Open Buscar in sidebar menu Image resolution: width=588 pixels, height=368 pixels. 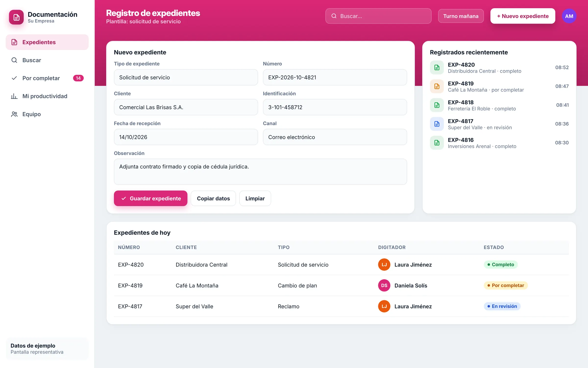click(47, 60)
